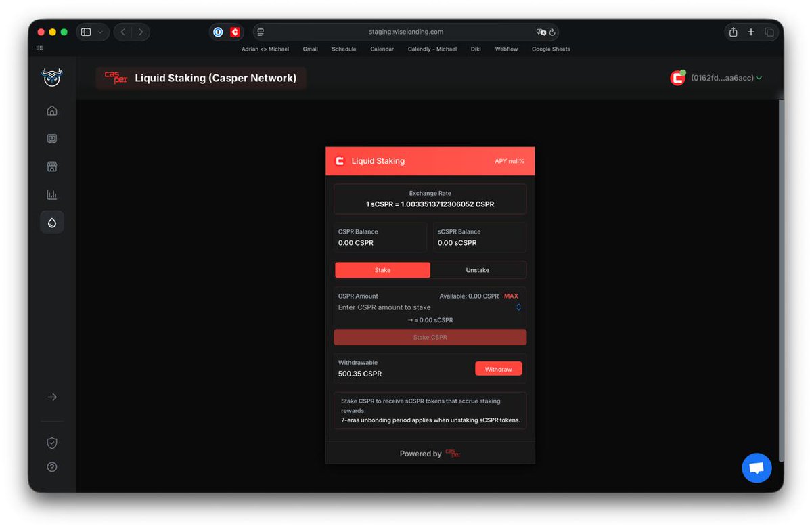Open the help question mark icon
Image resolution: width=812 pixels, height=530 pixels.
(52, 467)
